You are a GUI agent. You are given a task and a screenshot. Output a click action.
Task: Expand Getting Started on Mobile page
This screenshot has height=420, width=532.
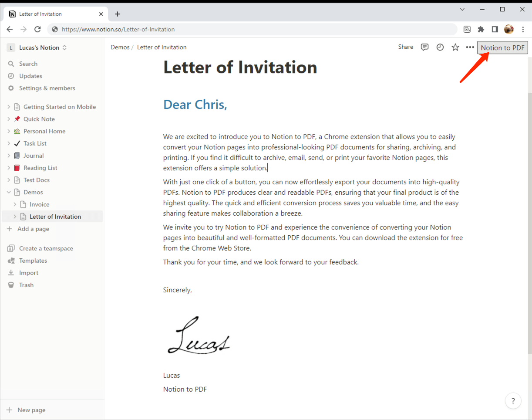(9, 107)
